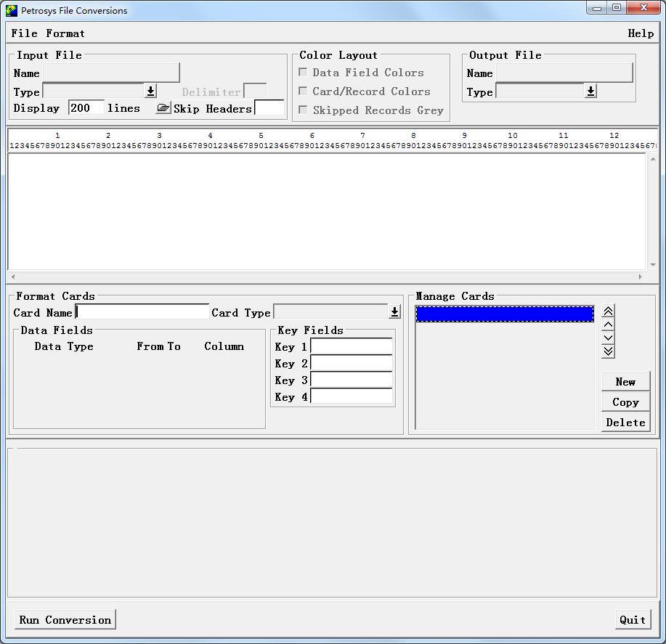
Task: Click the Delete card button
Action: (625, 423)
